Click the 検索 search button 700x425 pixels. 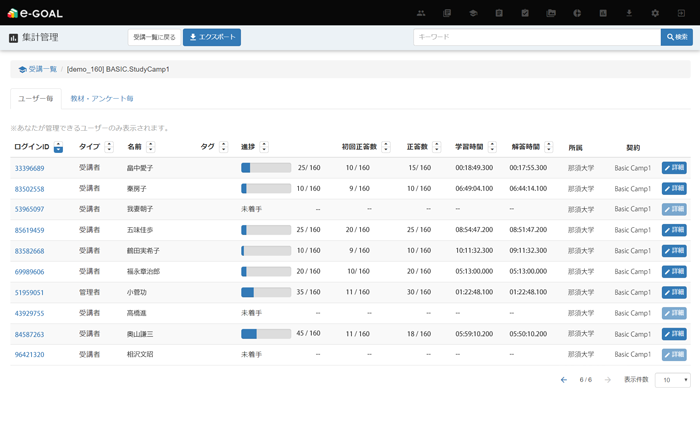click(677, 37)
